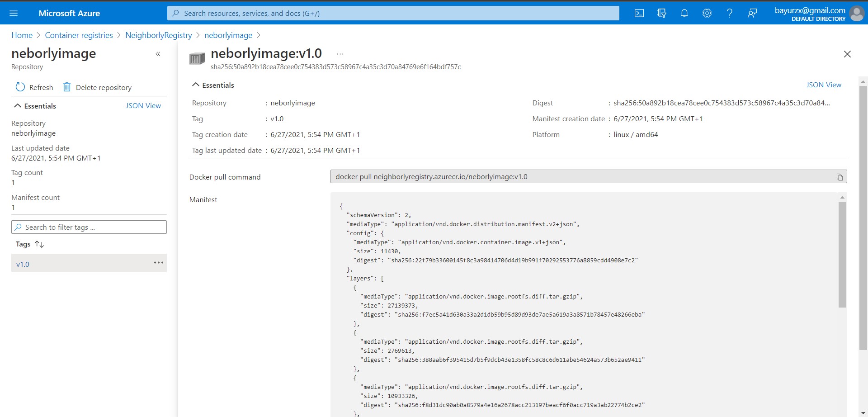Open the Azure portal hamburger menu
868x417 pixels.
click(x=14, y=13)
